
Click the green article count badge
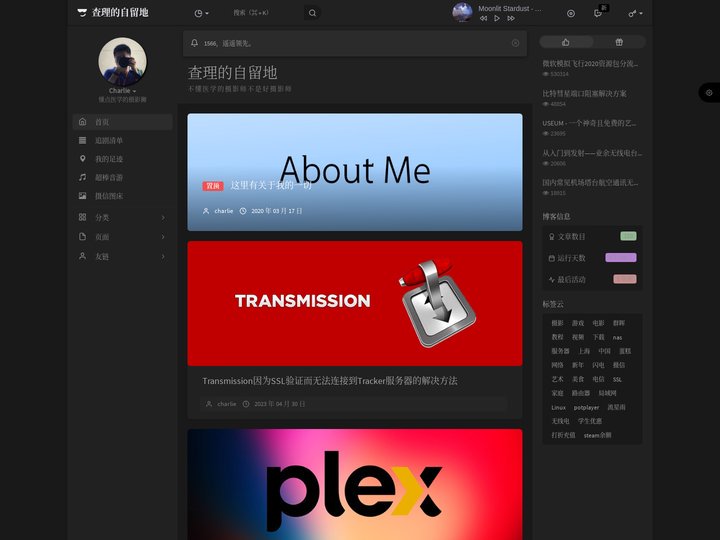[628, 236]
